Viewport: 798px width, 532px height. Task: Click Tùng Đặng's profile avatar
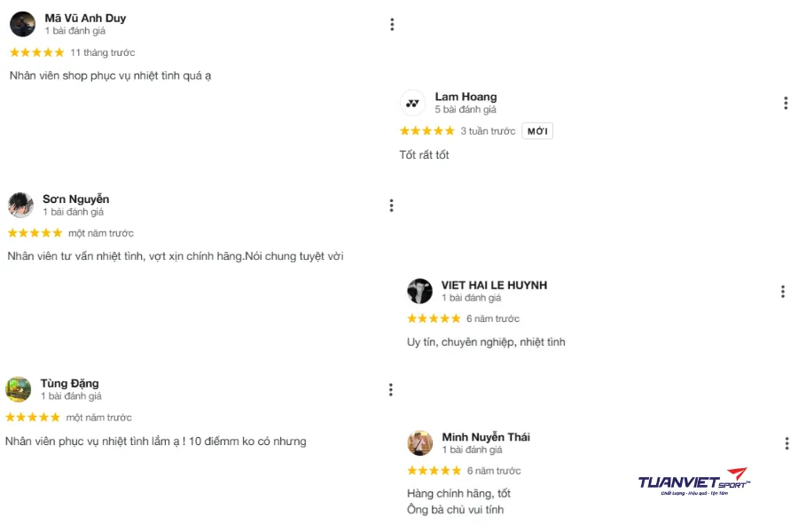click(19, 389)
